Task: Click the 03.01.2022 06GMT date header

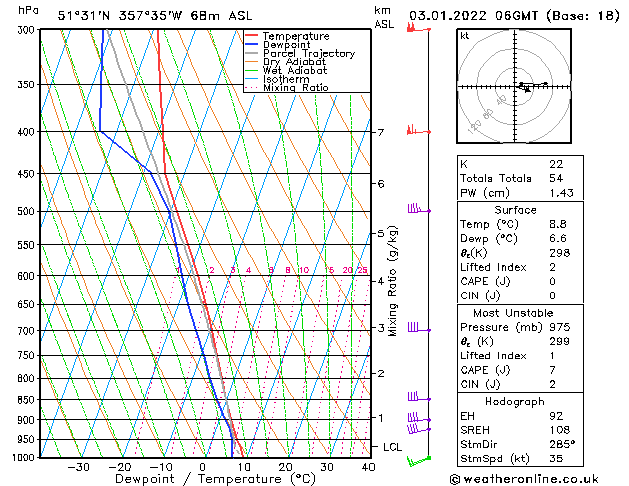Action: (x=511, y=15)
